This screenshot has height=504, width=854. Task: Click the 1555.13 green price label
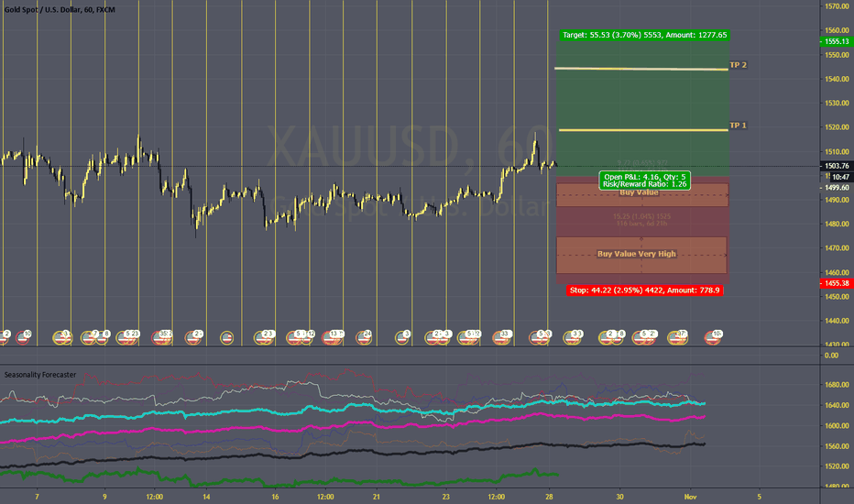tap(837, 41)
